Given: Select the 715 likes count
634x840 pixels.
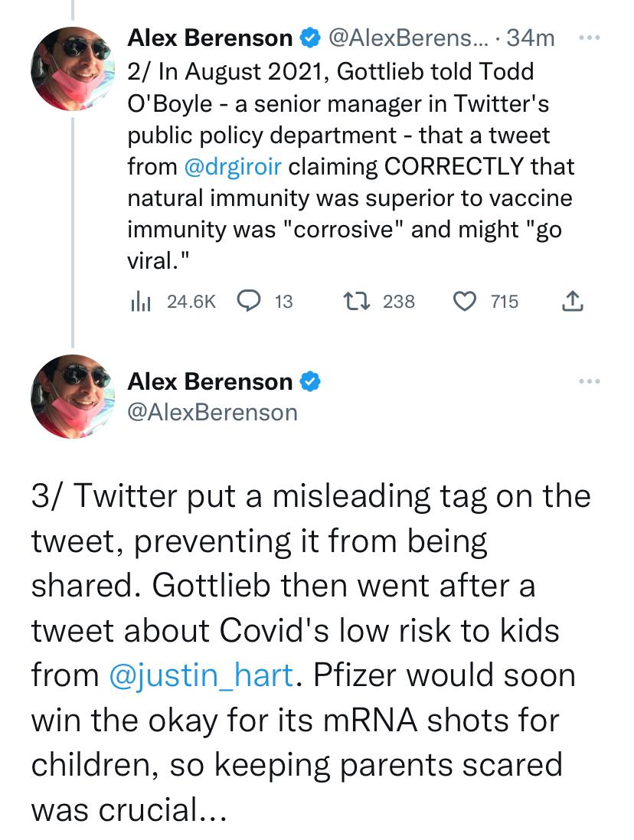Looking at the screenshot, I should pyautogui.click(x=505, y=302).
